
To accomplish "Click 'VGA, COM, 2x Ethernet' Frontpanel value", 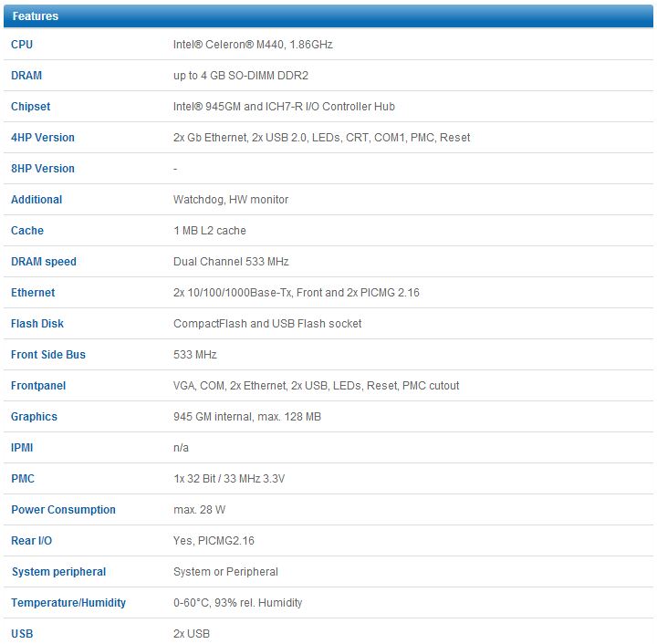I will (x=317, y=385).
